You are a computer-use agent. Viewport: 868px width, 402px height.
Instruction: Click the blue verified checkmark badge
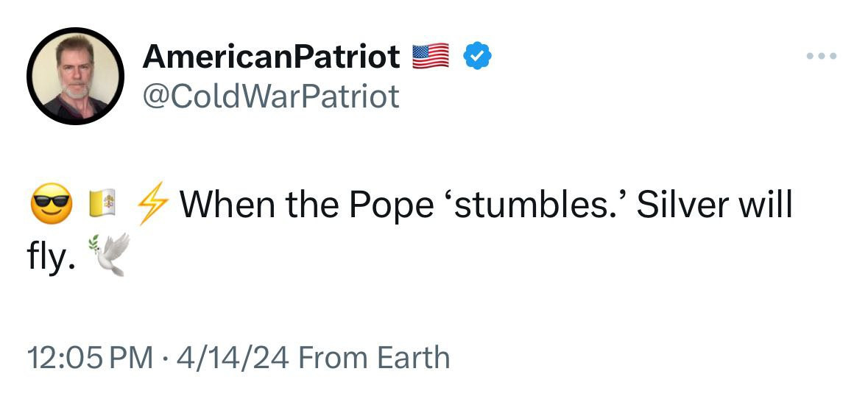tap(476, 57)
